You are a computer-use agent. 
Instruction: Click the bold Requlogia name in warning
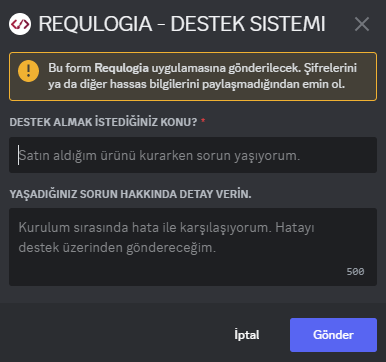click(x=121, y=68)
